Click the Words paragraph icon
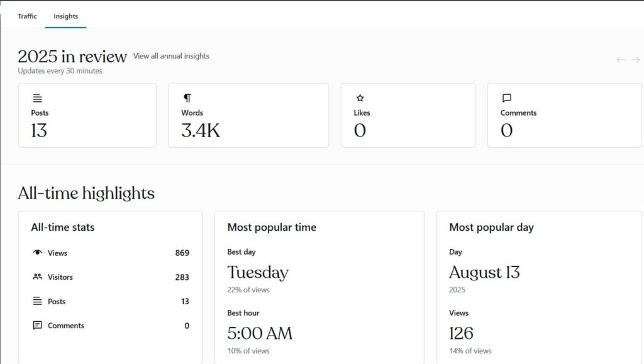 (187, 98)
